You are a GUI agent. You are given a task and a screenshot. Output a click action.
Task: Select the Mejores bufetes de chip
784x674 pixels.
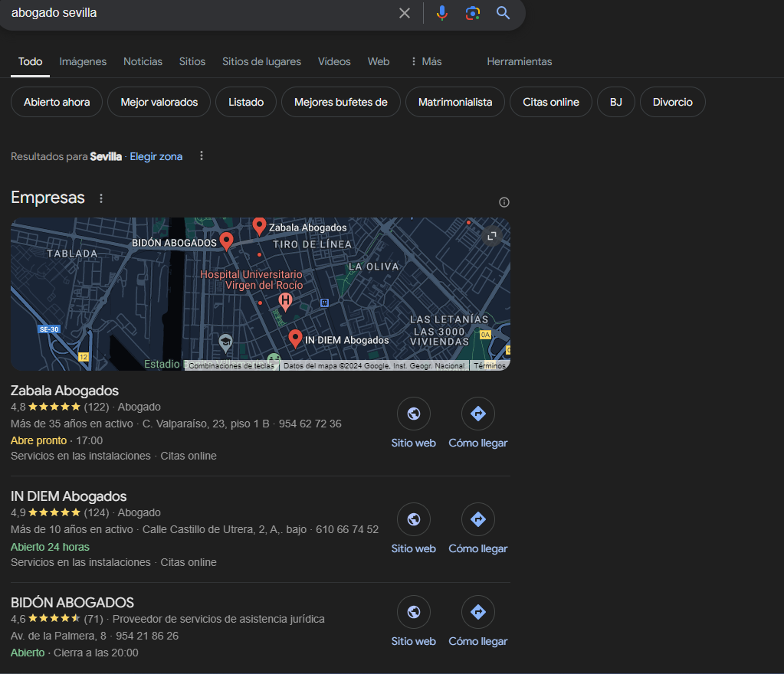(x=341, y=102)
